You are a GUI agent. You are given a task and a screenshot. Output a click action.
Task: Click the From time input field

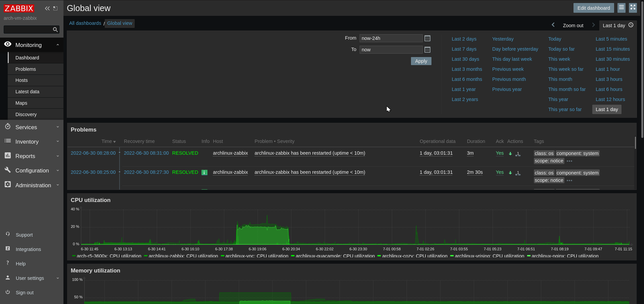pyautogui.click(x=391, y=38)
